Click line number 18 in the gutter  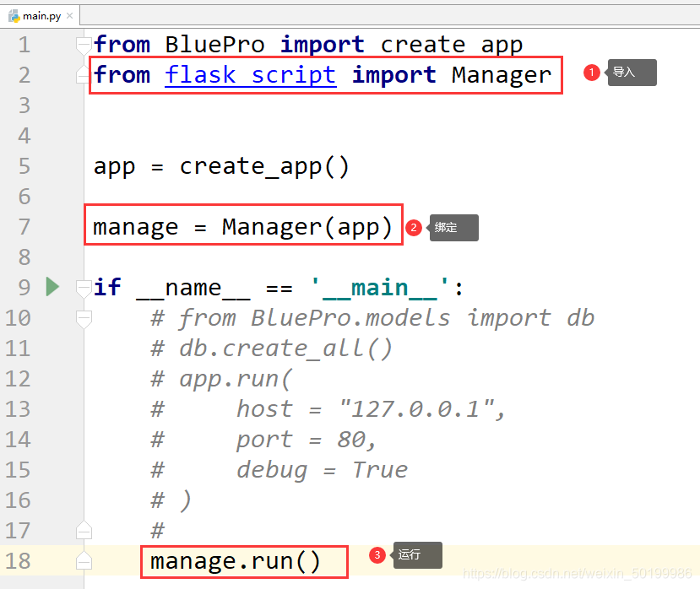[x=18, y=561]
